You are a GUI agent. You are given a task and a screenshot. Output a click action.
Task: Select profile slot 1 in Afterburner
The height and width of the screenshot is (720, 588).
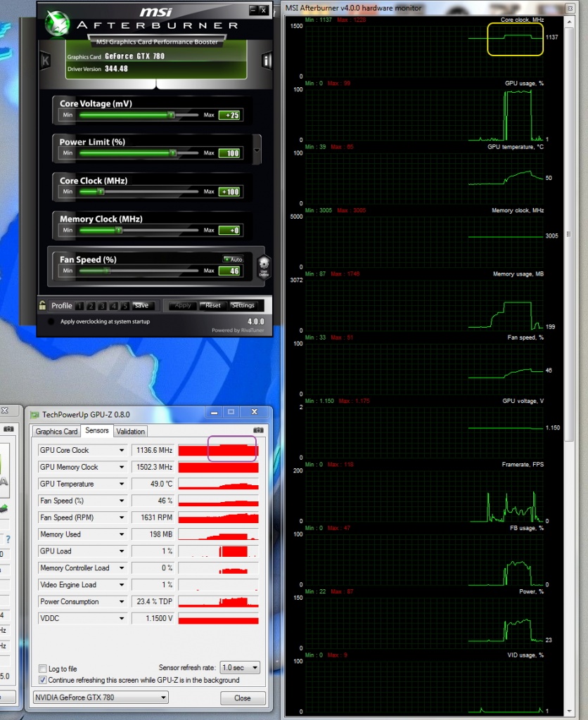click(79, 306)
